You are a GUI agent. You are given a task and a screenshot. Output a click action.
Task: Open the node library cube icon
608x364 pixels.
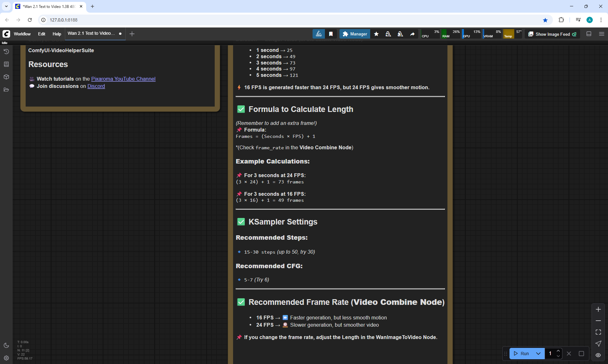(x=6, y=77)
